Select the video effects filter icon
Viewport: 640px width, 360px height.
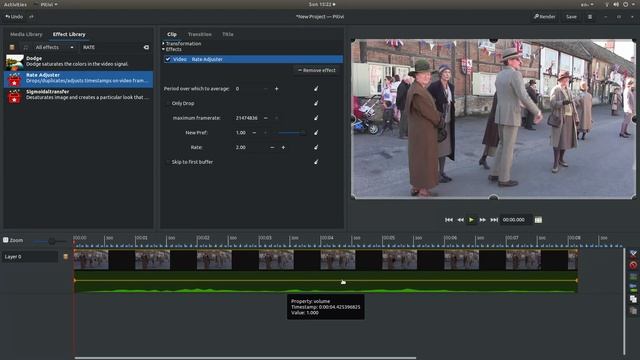click(12, 47)
